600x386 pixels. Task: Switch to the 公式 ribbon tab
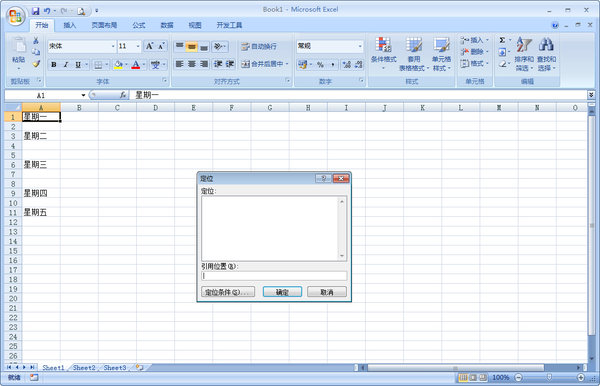[x=139, y=25]
